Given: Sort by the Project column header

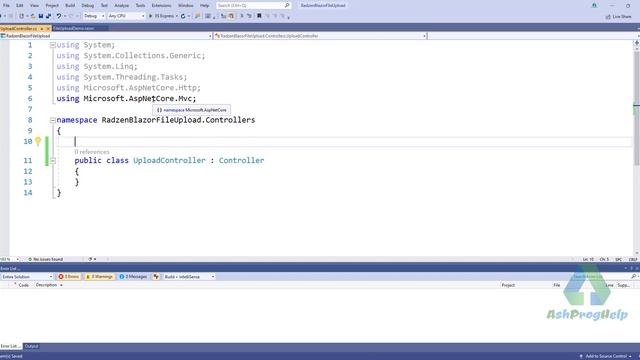Looking at the screenshot, I should click(x=508, y=285).
